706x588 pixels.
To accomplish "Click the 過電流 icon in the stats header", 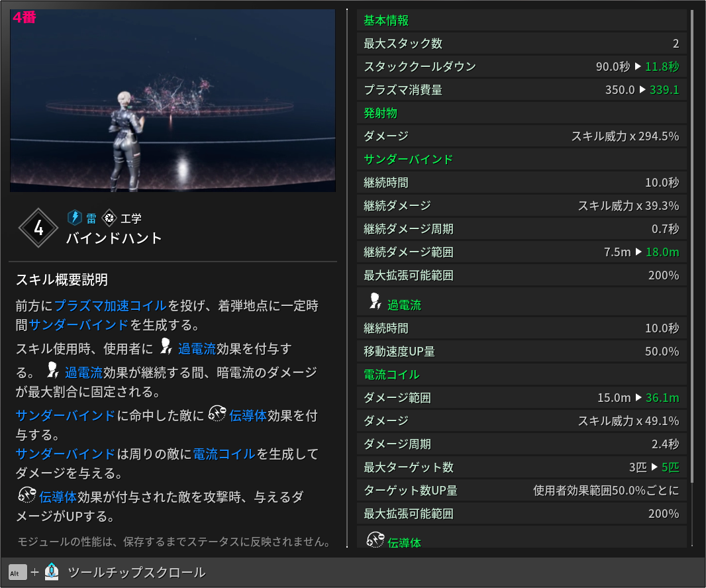I will pos(375,301).
